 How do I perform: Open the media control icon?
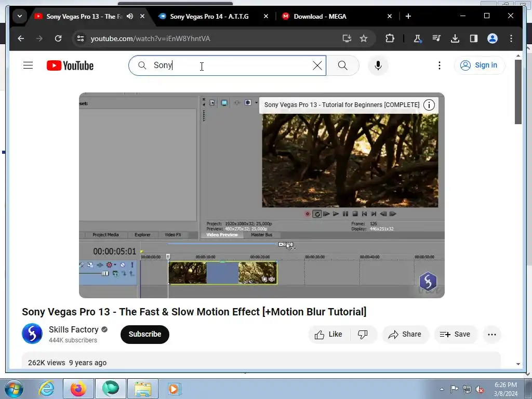(x=436, y=38)
